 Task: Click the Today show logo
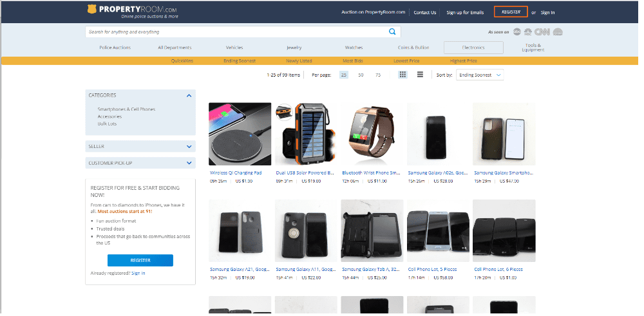point(558,32)
